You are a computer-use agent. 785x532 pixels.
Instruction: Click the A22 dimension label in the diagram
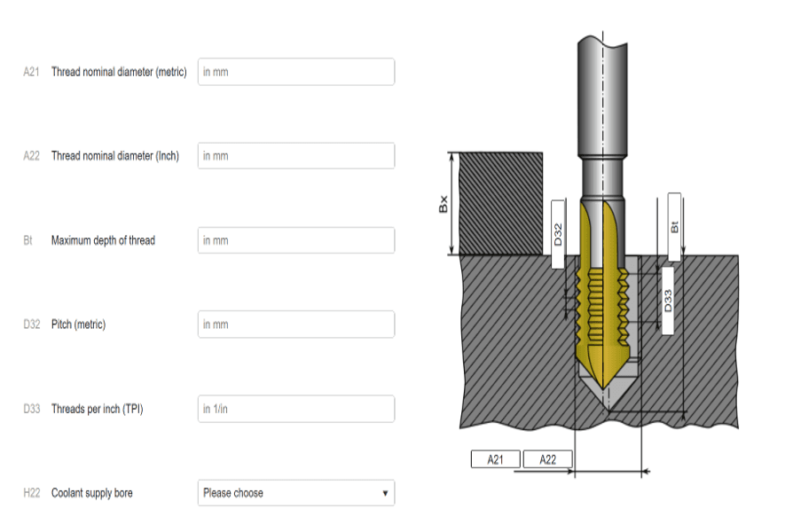tap(547, 458)
